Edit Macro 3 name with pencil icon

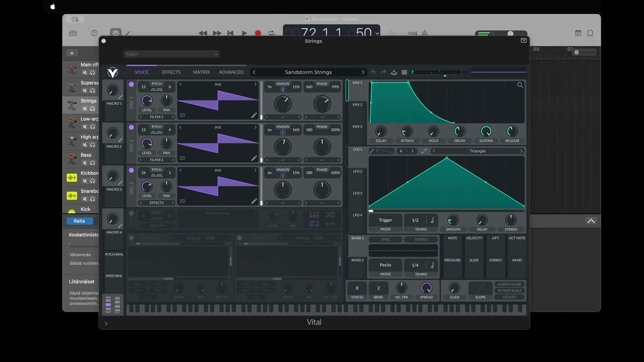pyautogui.click(x=120, y=184)
